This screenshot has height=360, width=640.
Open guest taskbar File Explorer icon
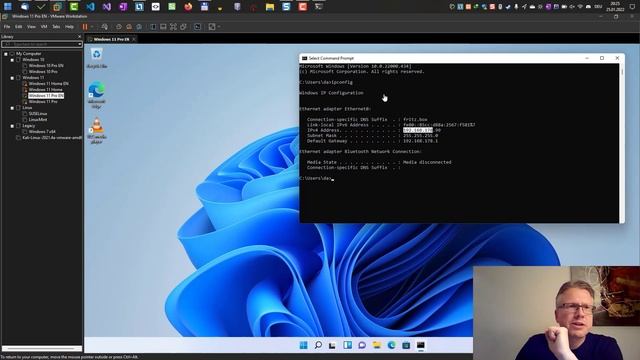pyautogui.click(x=377, y=345)
